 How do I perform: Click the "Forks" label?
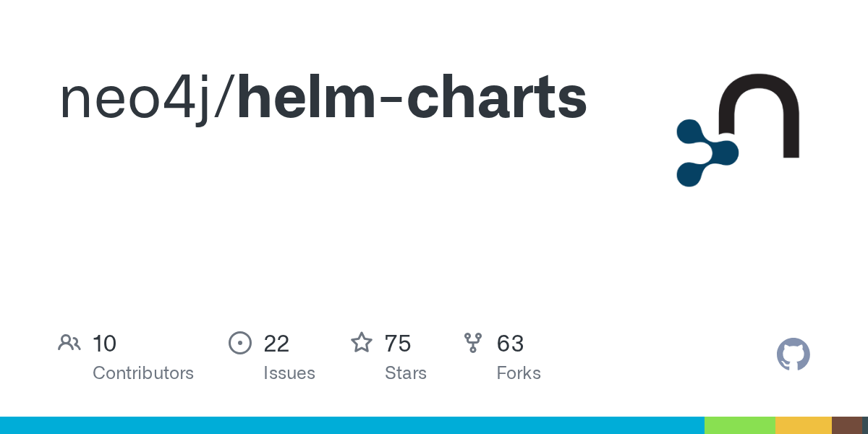tap(519, 373)
